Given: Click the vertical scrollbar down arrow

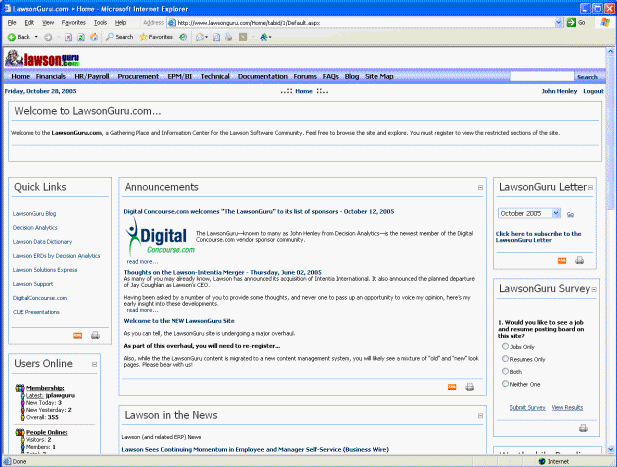Looking at the screenshot, I should [610, 449].
